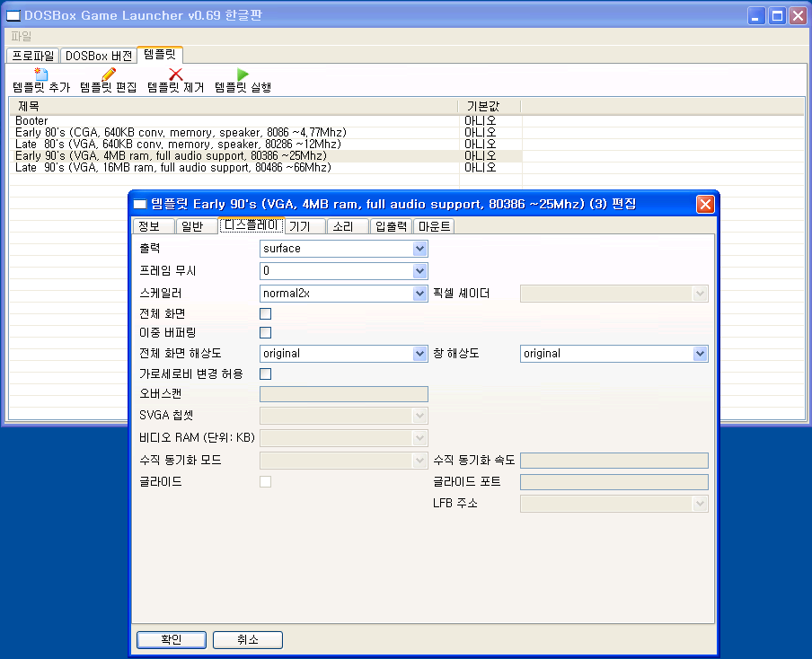This screenshot has height=659, width=812.
Task: Click the 템플릿 제거 label
Action: click(175, 87)
